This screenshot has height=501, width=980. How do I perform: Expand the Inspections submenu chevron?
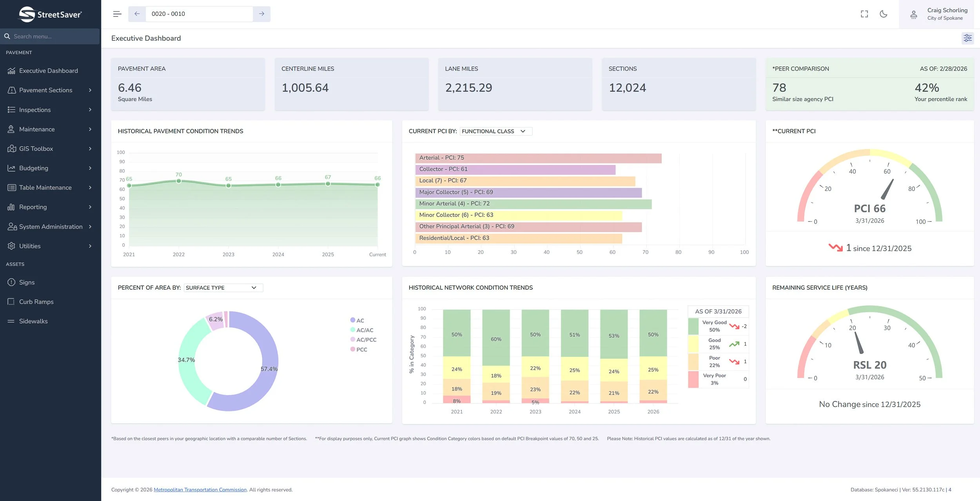tap(90, 110)
